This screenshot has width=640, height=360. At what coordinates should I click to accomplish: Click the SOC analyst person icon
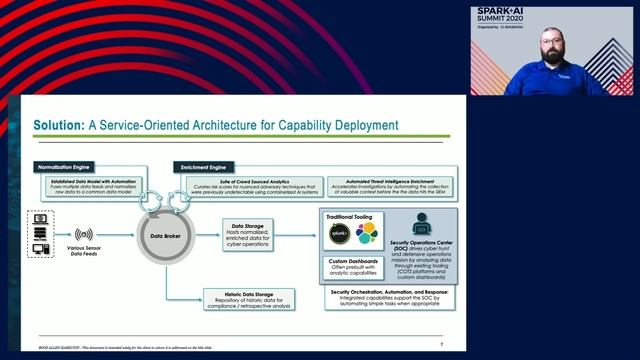(x=422, y=224)
